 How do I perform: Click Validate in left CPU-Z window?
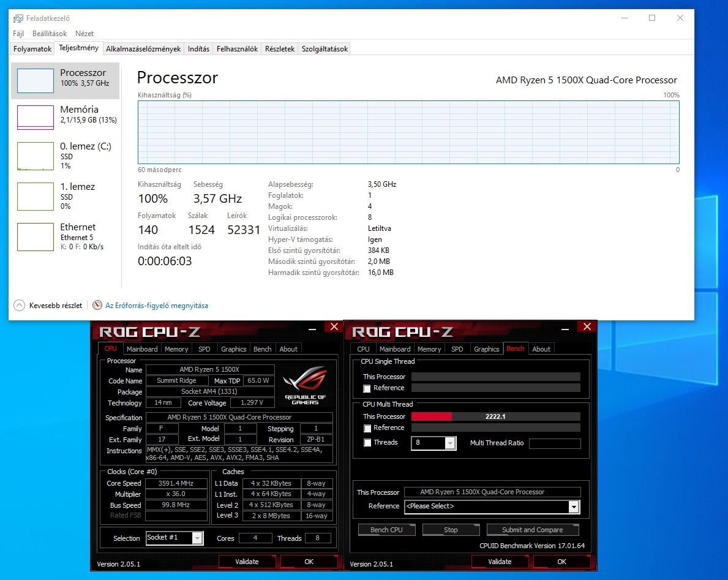pyautogui.click(x=247, y=562)
